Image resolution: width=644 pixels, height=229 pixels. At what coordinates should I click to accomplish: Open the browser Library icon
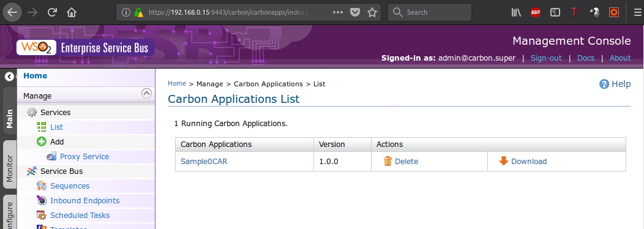[516, 12]
